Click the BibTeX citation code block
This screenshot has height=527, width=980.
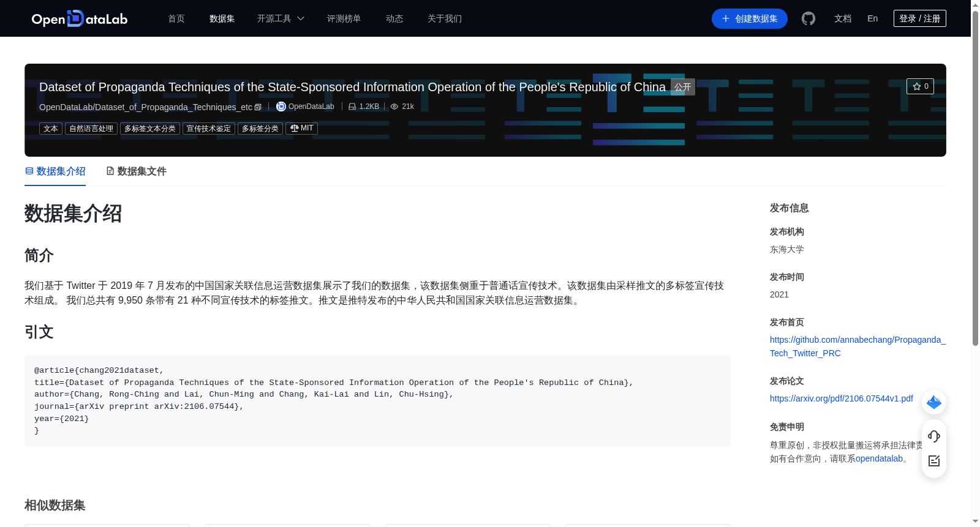coord(377,401)
